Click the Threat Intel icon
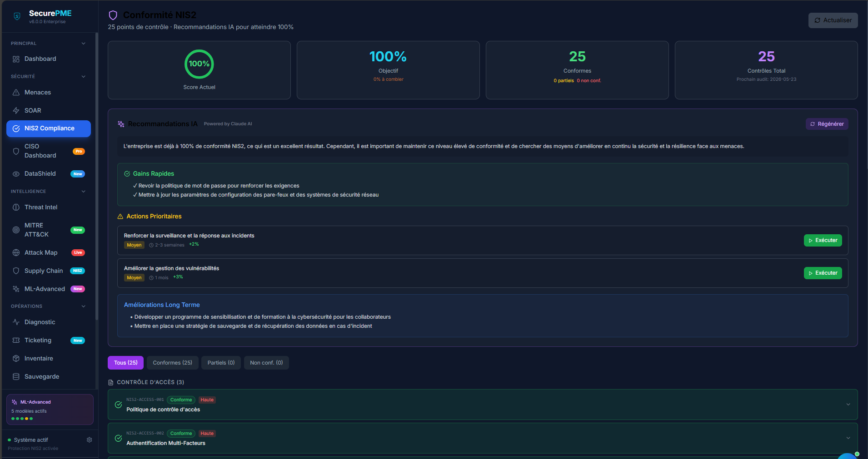The image size is (868, 459). coord(16,207)
